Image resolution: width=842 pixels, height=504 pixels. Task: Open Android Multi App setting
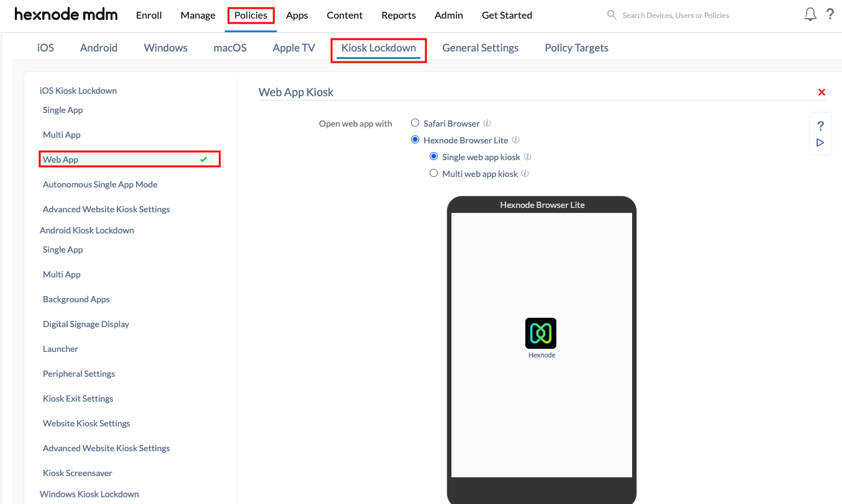pos(61,274)
